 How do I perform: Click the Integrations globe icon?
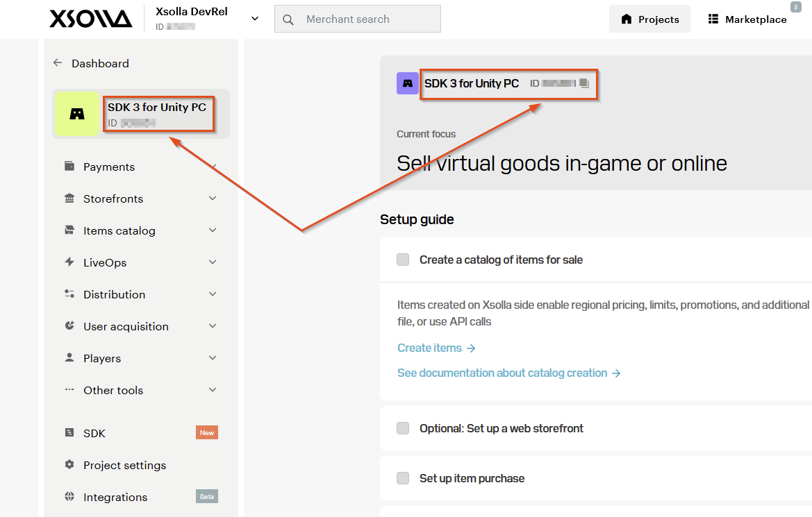69,496
